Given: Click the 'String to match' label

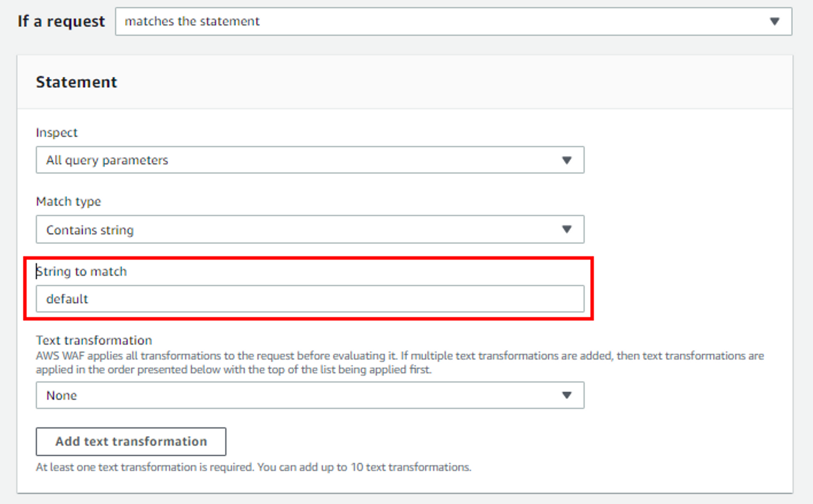Looking at the screenshot, I should [81, 271].
